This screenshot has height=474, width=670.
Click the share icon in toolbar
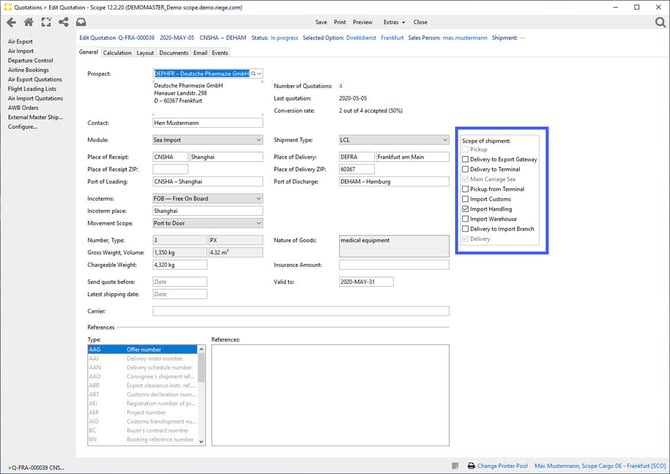63,21
